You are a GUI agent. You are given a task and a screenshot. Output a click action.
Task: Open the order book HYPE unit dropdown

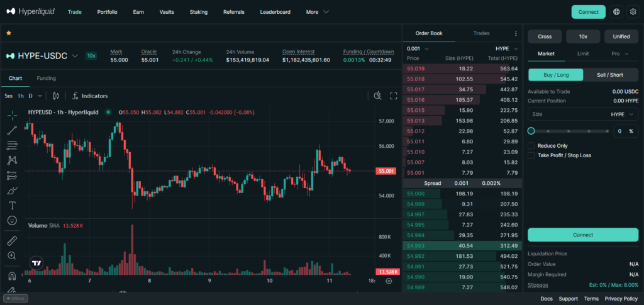(x=507, y=48)
